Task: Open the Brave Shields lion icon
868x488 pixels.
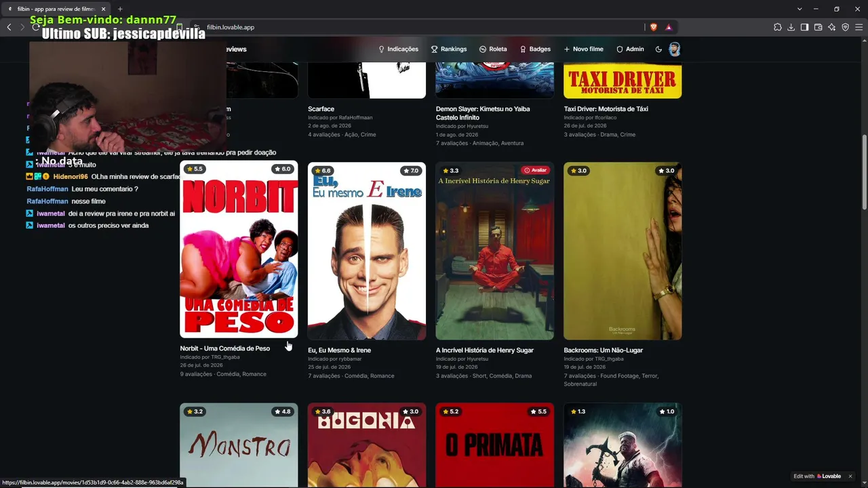Action: [x=654, y=27]
